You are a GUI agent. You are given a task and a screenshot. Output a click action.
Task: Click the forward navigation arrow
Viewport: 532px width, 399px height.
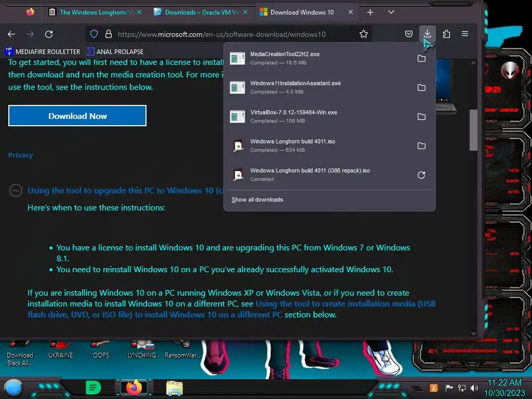[x=30, y=34]
